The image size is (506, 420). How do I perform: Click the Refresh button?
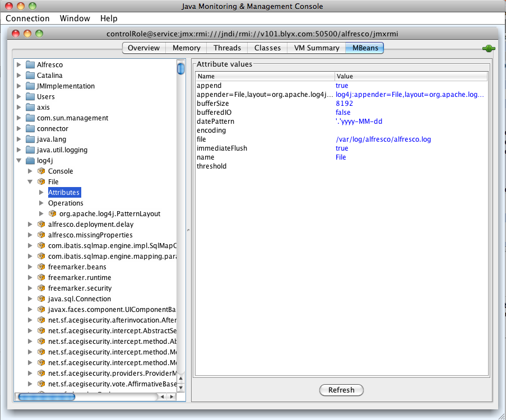pos(341,390)
